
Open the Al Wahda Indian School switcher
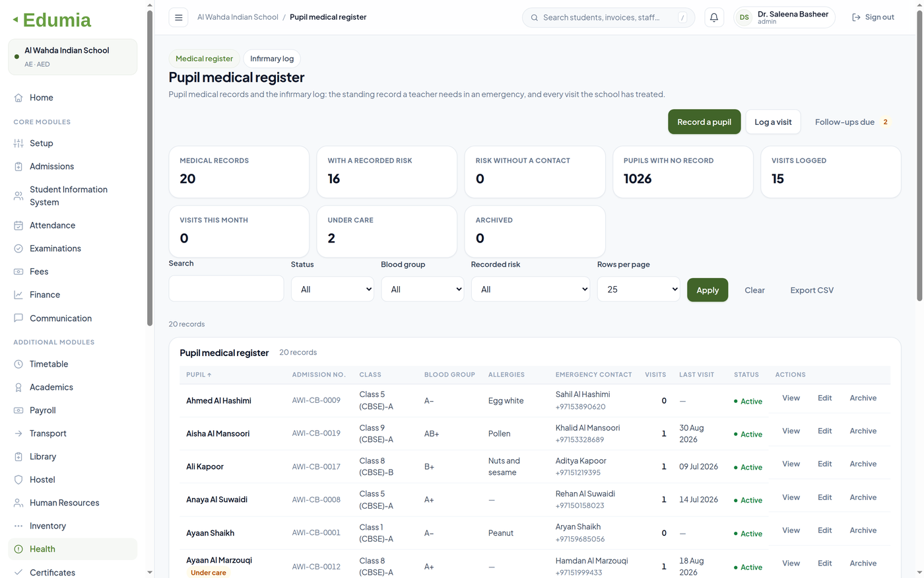(x=73, y=57)
